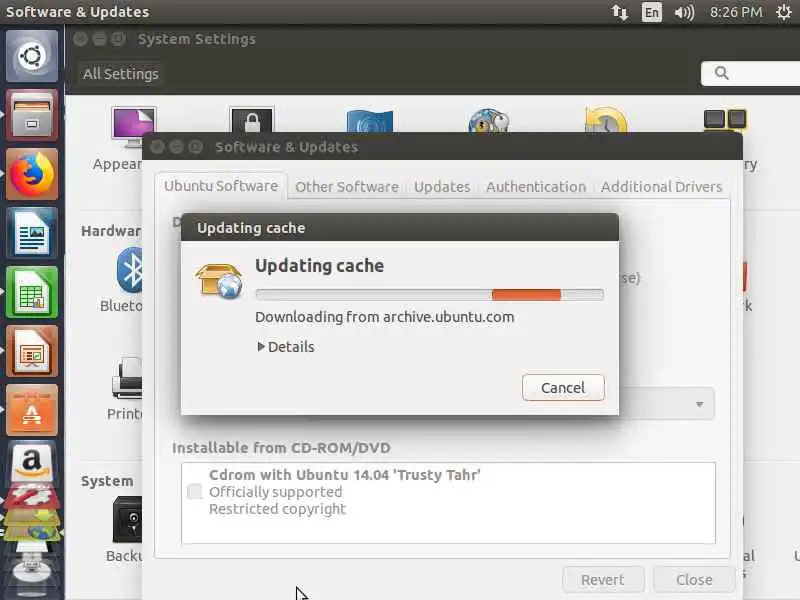The width and height of the screenshot is (800, 600).
Task: Click the Updating cache progress bar
Action: [x=430, y=294]
